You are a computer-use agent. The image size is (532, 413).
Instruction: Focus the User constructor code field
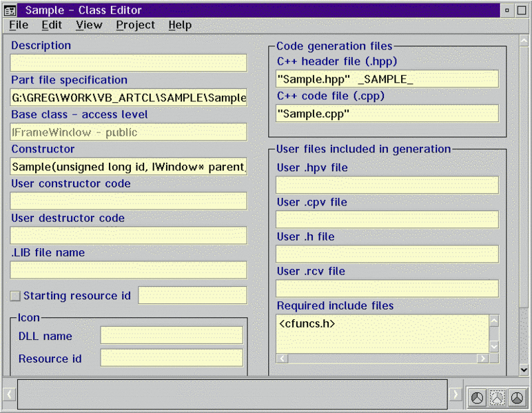(129, 201)
